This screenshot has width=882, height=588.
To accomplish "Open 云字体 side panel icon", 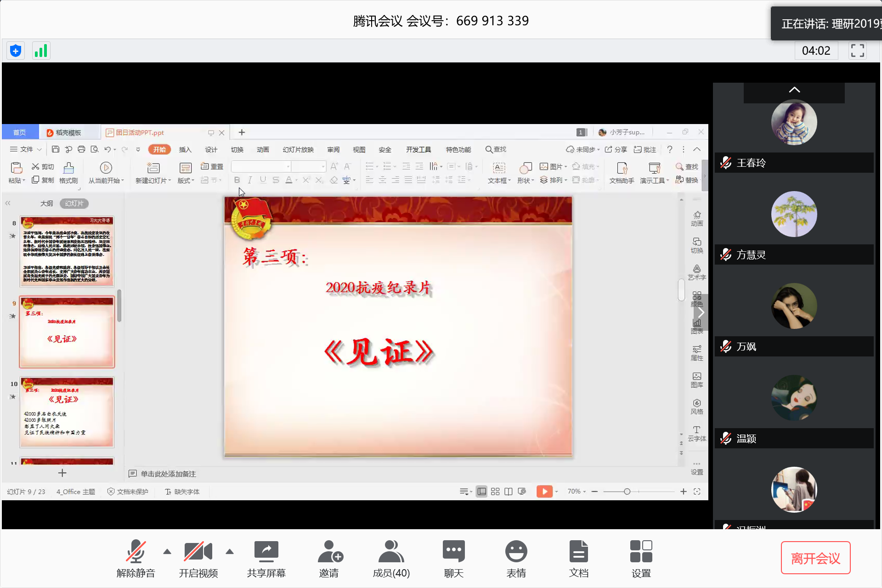I will pyautogui.click(x=697, y=434).
